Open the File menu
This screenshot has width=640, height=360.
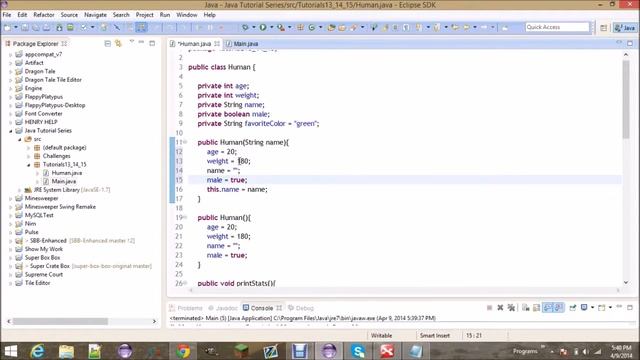click(x=7, y=15)
